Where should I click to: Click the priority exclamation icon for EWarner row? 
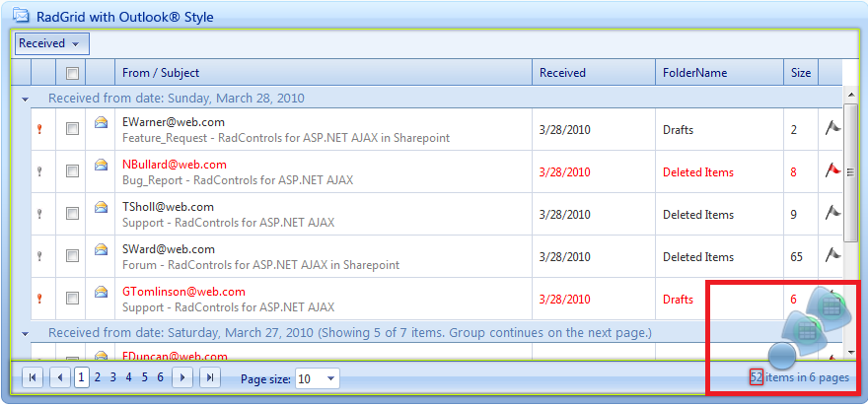click(x=39, y=129)
